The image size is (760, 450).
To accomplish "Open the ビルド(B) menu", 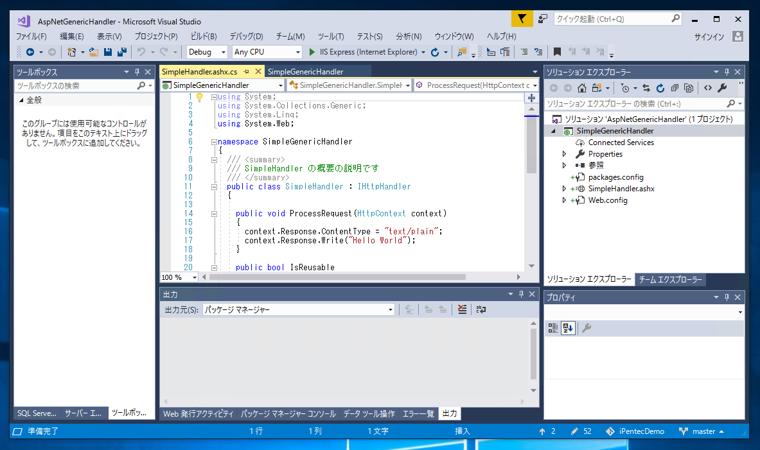I will point(203,36).
